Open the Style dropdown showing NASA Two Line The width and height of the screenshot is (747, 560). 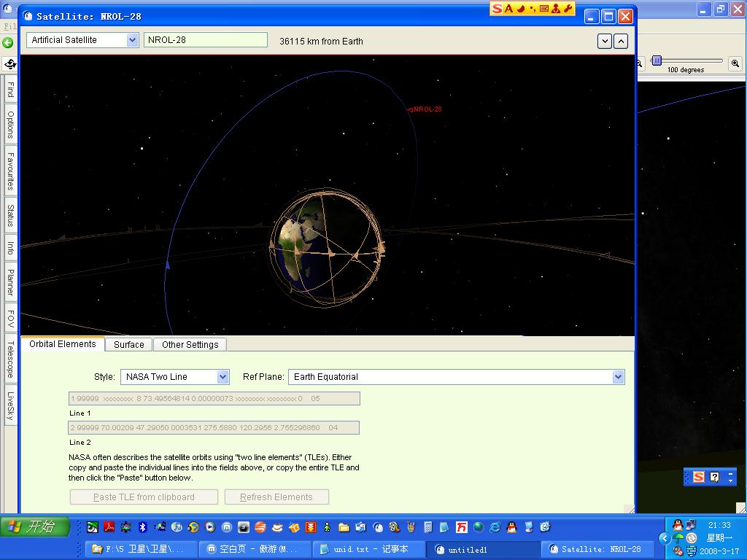[x=175, y=377]
